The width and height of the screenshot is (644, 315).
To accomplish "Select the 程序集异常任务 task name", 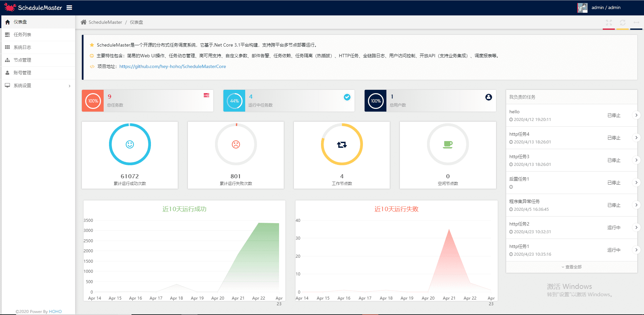I will (525, 202).
